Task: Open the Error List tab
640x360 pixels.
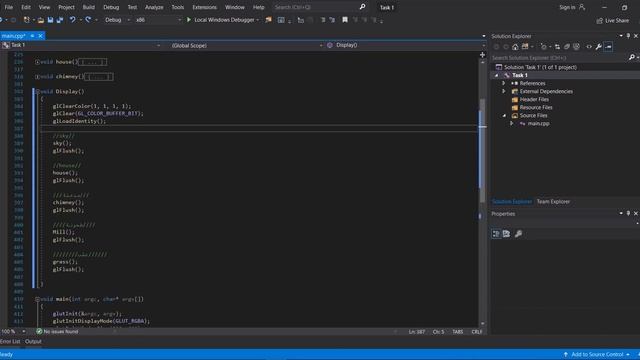Action: point(10,341)
